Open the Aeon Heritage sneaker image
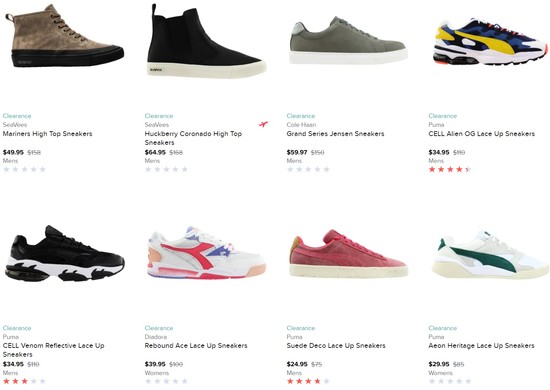 (x=490, y=254)
